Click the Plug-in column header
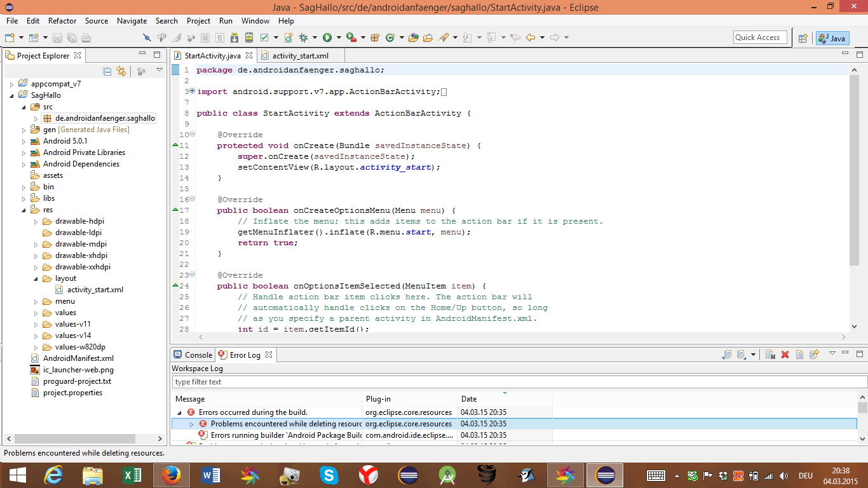Viewport: 868px width, 488px height. 410,399
